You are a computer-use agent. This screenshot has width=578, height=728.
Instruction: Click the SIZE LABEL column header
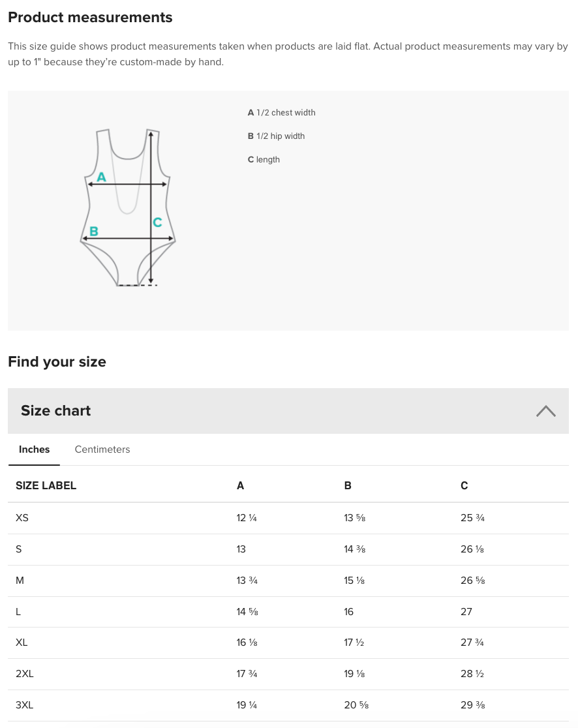(46, 485)
